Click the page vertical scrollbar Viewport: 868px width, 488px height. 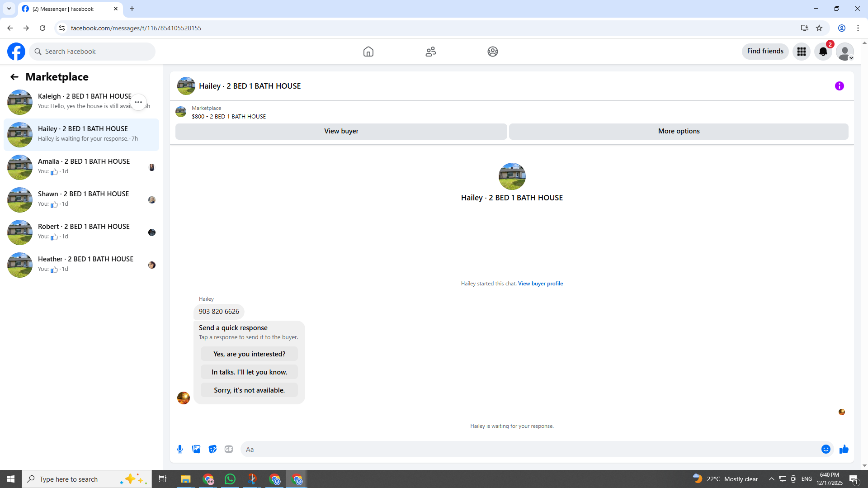click(x=864, y=253)
